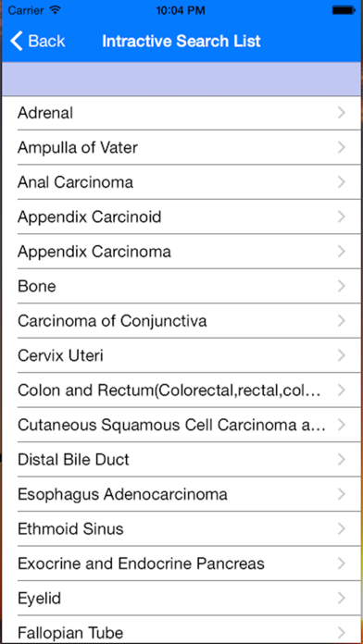Open the Appendix Carcinoid entry
This screenshot has height=644, width=363.
coord(181,217)
